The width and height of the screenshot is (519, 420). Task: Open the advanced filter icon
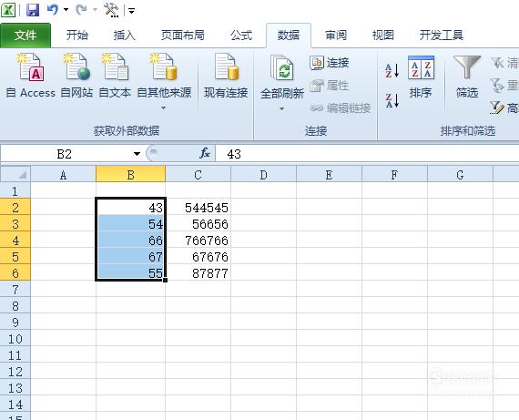pyautogui.click(x=497, y=108)
